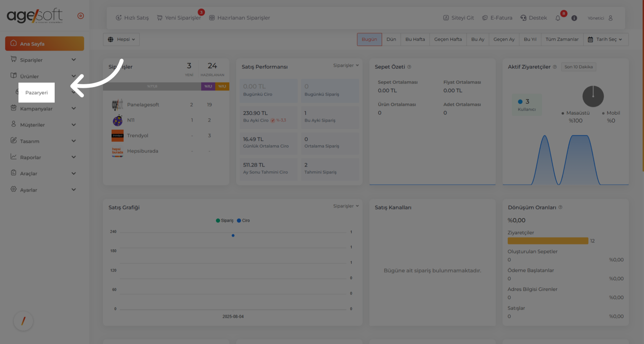The width and height of the screenshot is (644, 344).
Task: Select the Dün date filter
Action: tap(391, 40)
